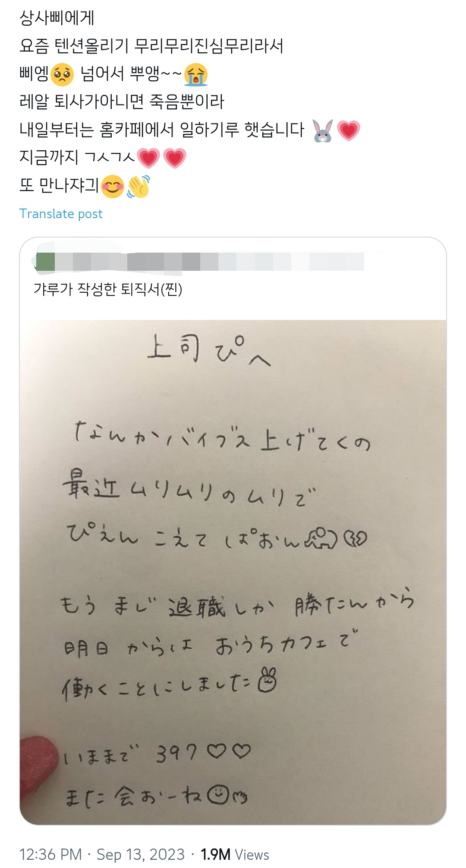Click the "上司ぴへ" heading in the letter

tap(208, 352)
